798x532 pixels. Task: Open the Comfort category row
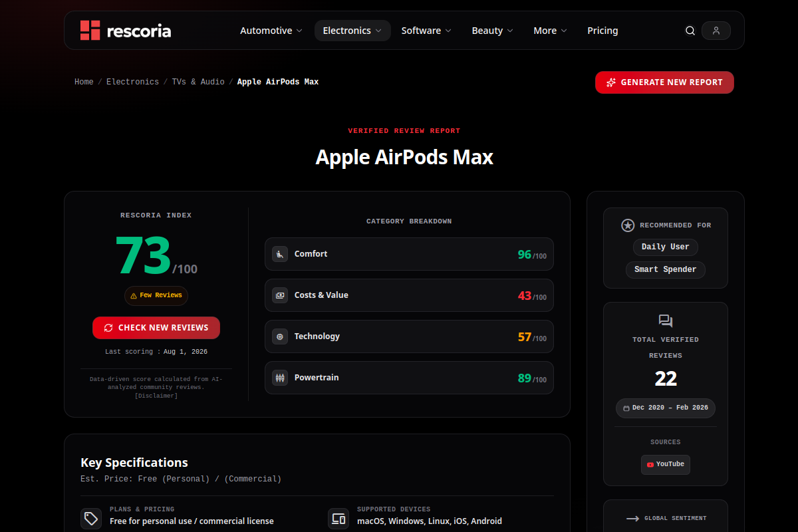409,254
